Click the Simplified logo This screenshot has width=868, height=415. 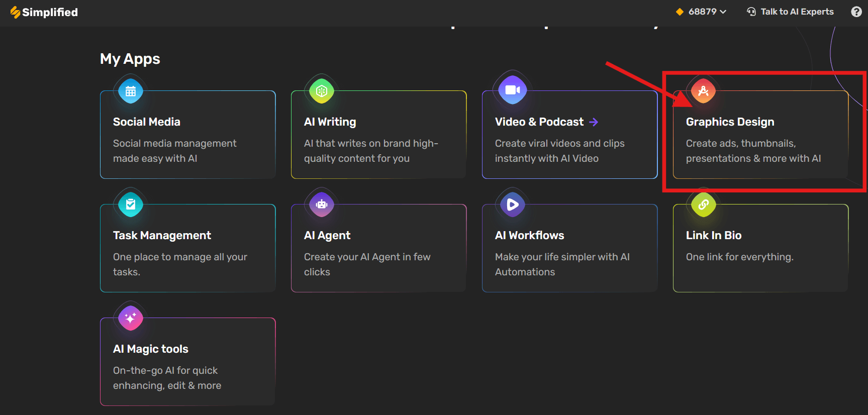click(44, 12)
